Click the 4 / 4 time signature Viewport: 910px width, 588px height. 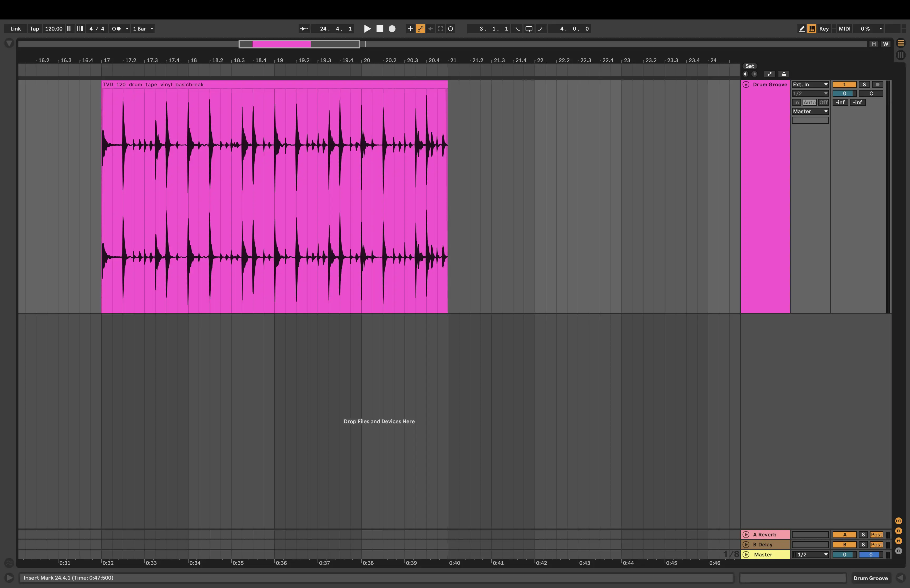coord(97,29)
